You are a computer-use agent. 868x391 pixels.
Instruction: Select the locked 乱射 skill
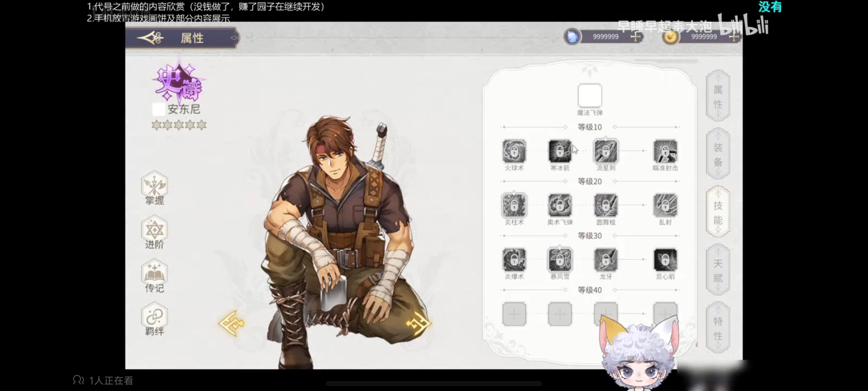coord(665,205)
